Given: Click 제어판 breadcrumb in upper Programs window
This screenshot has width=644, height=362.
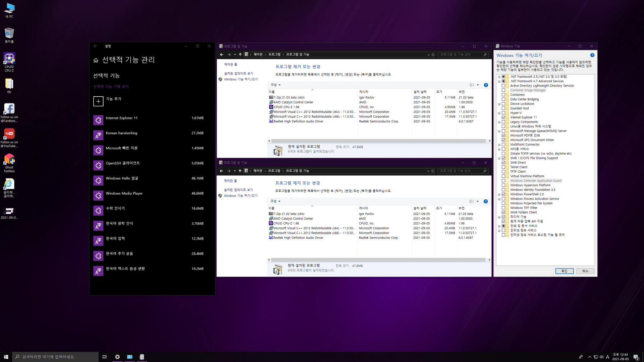Looking at the screenshot, I should (x=258, y=55).
